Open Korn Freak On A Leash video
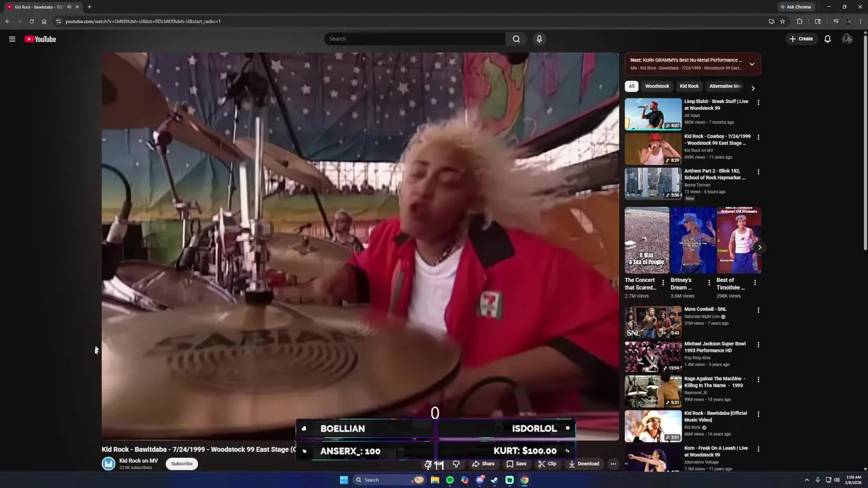This screenshot has width=868, height=488. tap(653, 458)
